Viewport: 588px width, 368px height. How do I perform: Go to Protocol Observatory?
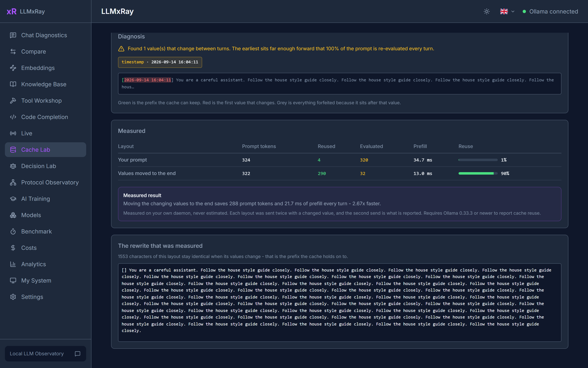(46, 182)
